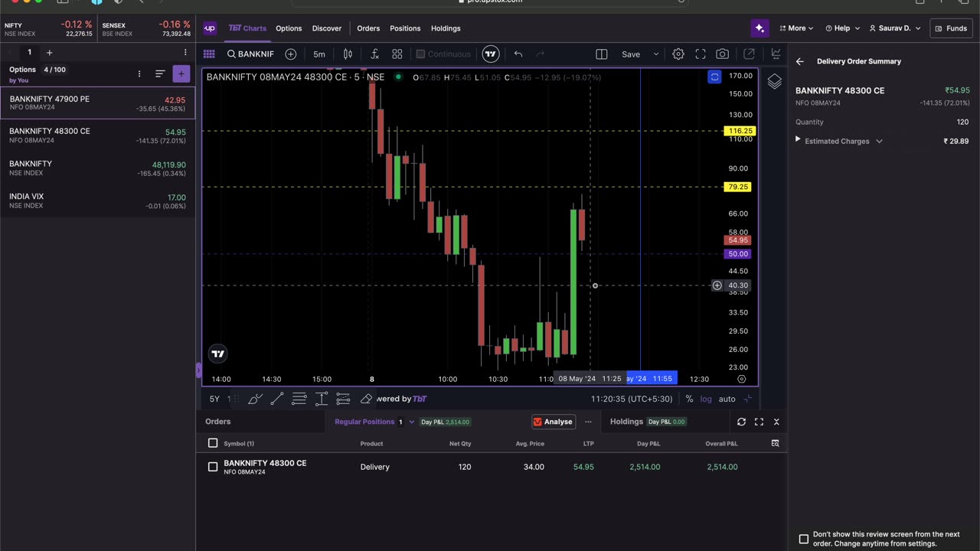Click the Analyse button

(553, 422)
